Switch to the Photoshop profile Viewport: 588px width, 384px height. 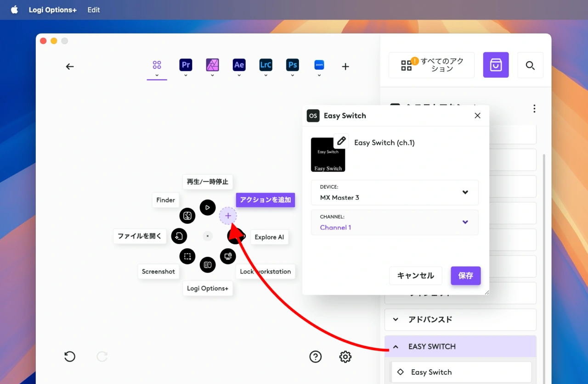click(x=292, y=65)
